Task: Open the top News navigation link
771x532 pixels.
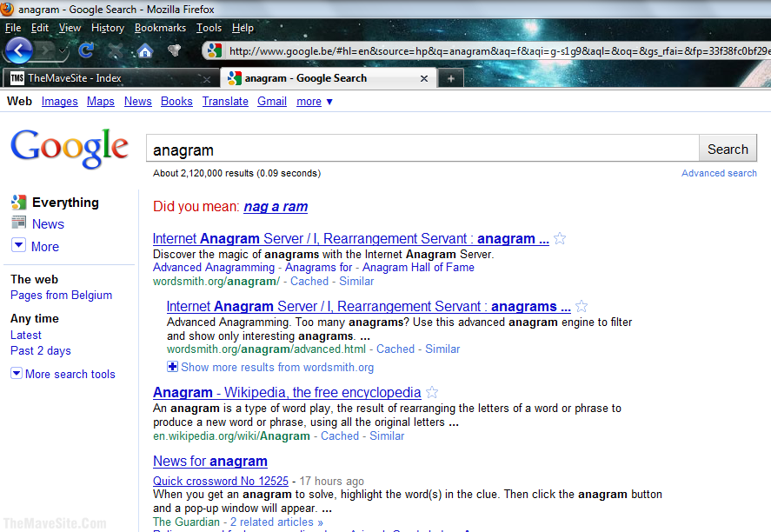Action: pyautogui.click(x=137, y=102)
